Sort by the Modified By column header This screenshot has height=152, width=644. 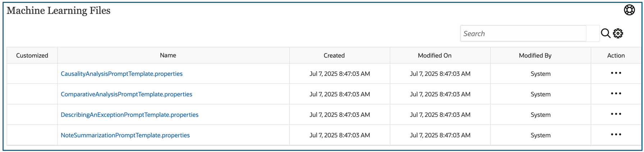pos(535,55)
